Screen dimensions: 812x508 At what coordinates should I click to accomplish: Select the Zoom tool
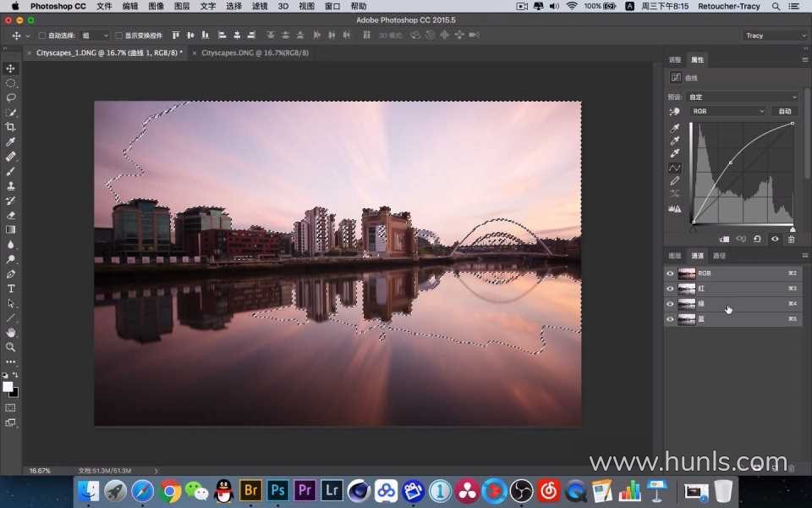click(10, 347)
